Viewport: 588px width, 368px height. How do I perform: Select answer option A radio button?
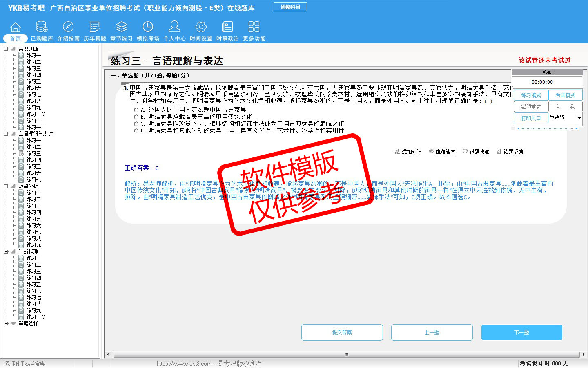136,110
